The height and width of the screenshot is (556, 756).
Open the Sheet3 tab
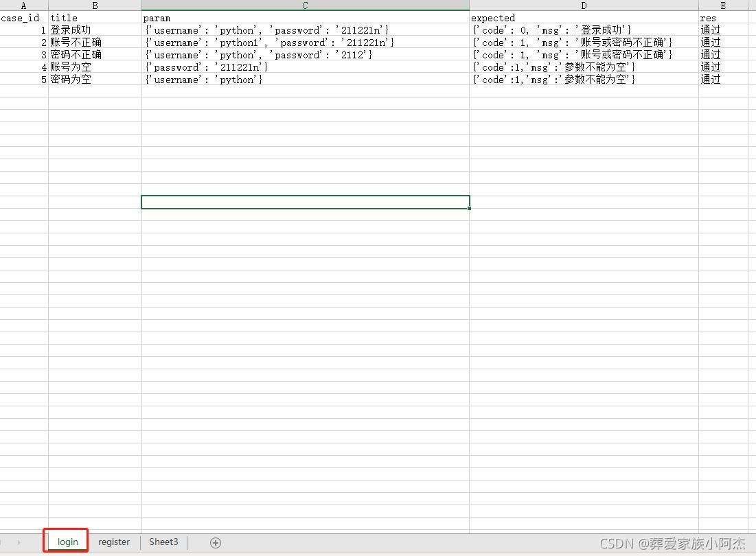tap(163, 542)
